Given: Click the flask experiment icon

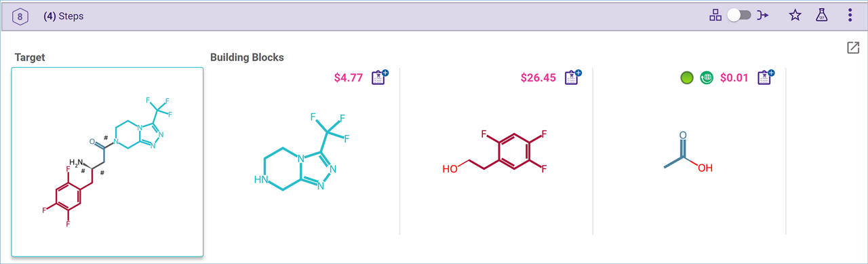Looking at the screenshot, I should click(821, 16).
